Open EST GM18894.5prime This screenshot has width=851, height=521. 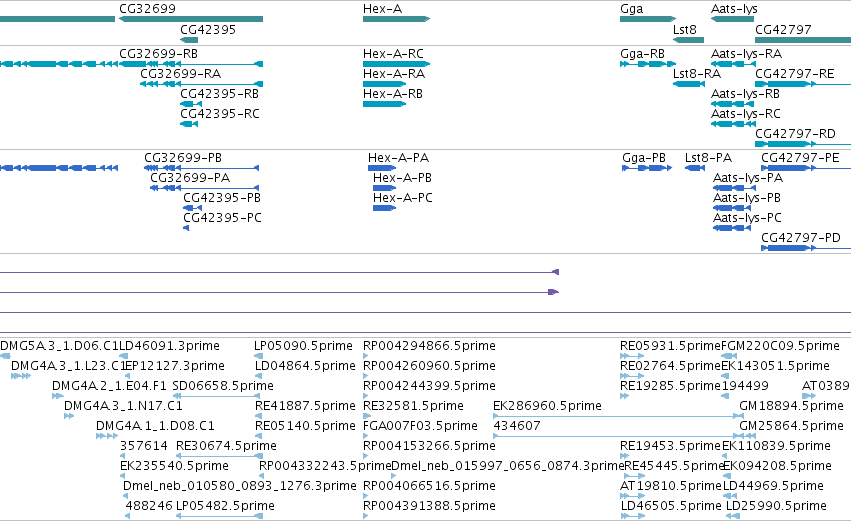791,406
